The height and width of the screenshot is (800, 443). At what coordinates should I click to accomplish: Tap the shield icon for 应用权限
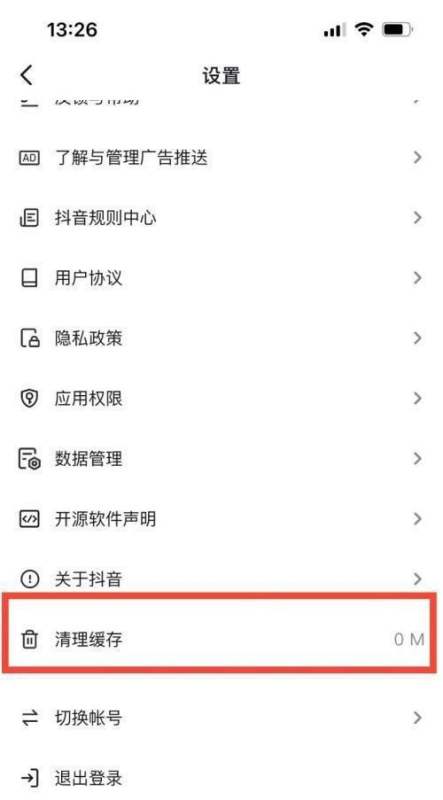click(29, 398)
